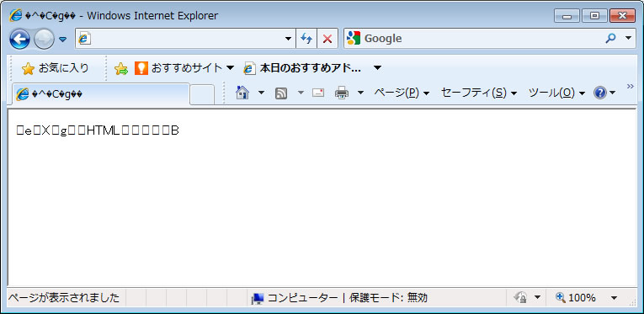644x314 pixels.
Task: Minimize the Internet Explorer window
Action: (x=567, y=16)
